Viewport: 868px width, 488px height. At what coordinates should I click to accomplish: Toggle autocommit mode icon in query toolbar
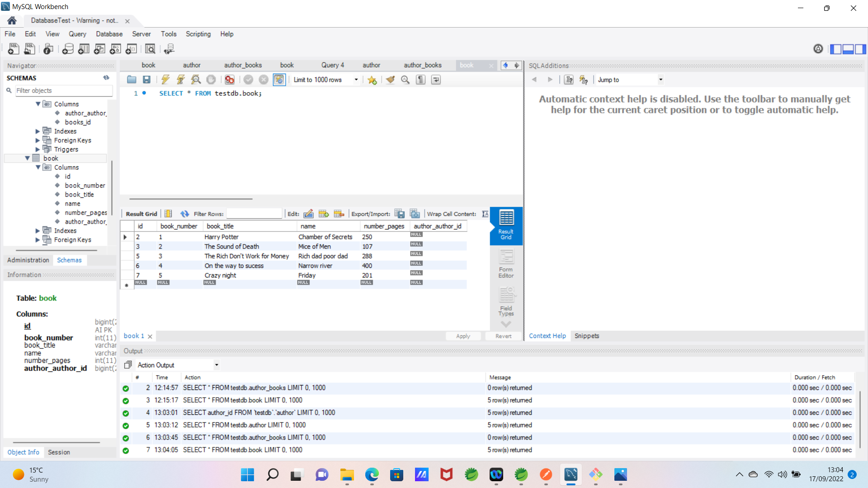click(279, 80)
